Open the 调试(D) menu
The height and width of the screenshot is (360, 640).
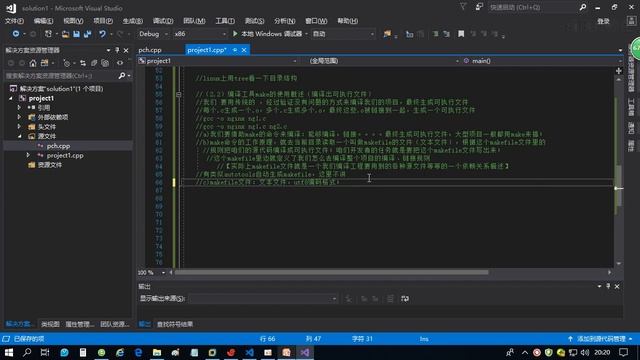[163, 21]
